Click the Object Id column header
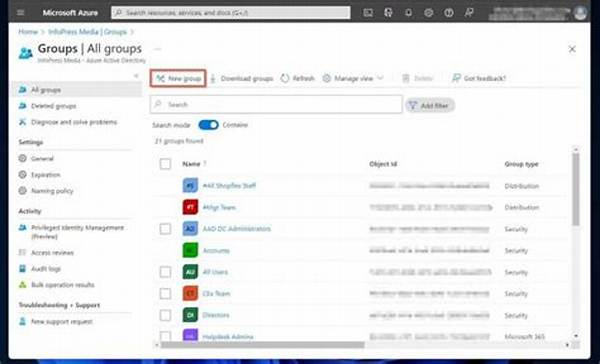The image size is (600, 364). (383, 164)
